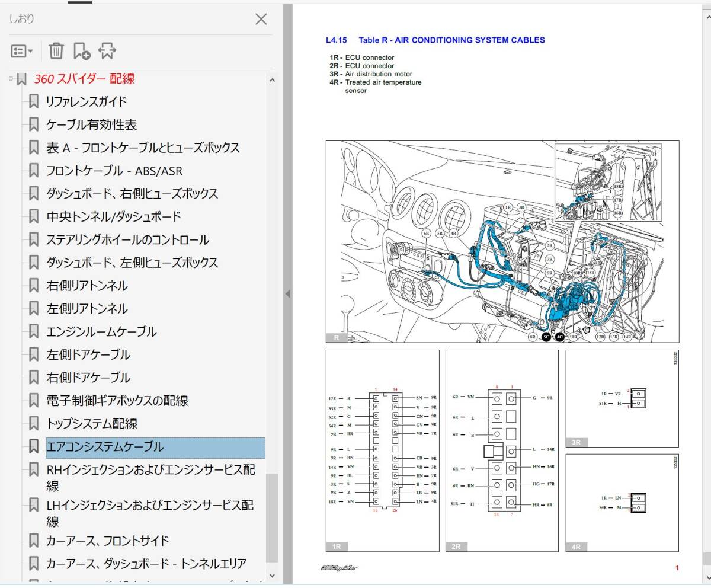Viewport: 711px width, 588px height.
Task: Click the '3R' label of the small connector box
Action: (x=576, y=442)
